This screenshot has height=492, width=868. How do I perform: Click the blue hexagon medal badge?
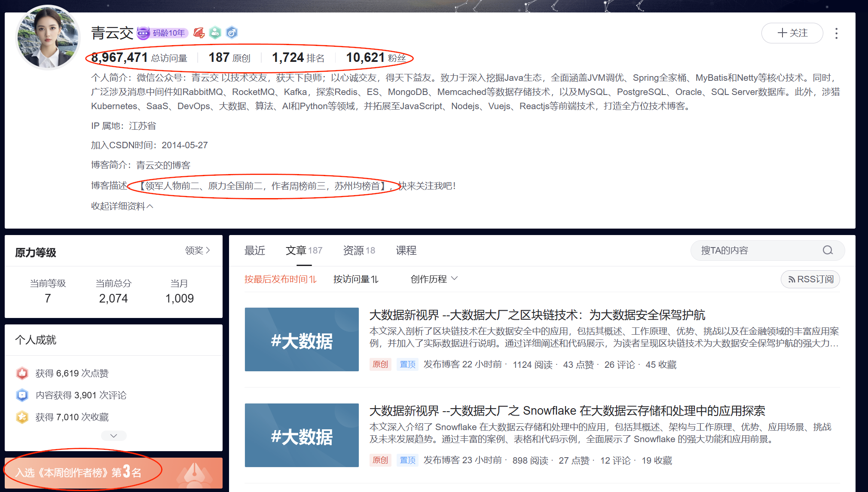[x=232, y=33]
